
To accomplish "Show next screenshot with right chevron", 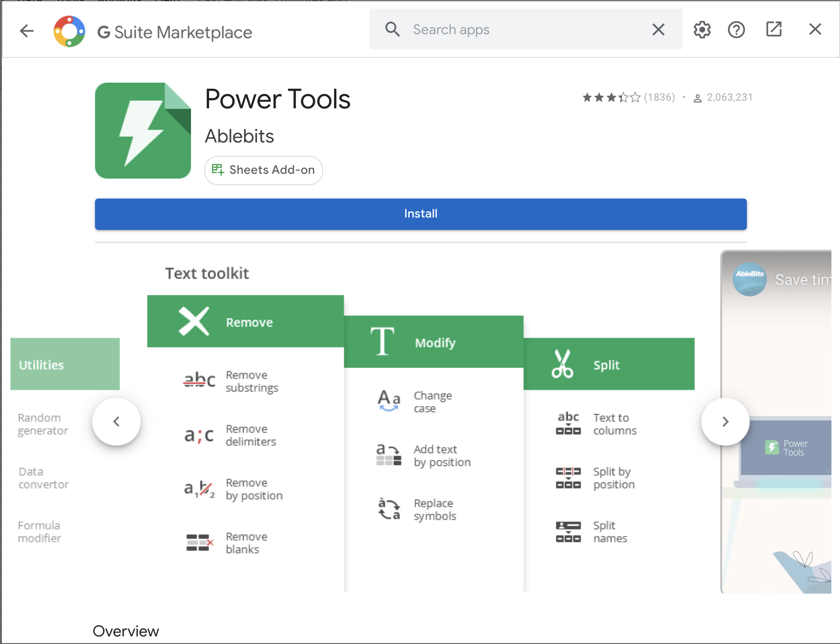I will coord(725,422).
